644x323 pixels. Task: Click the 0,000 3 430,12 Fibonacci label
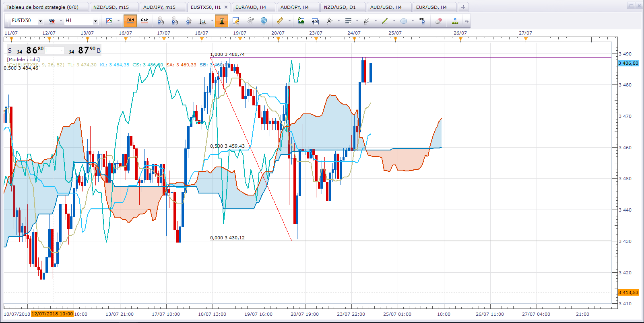(227, 238)
